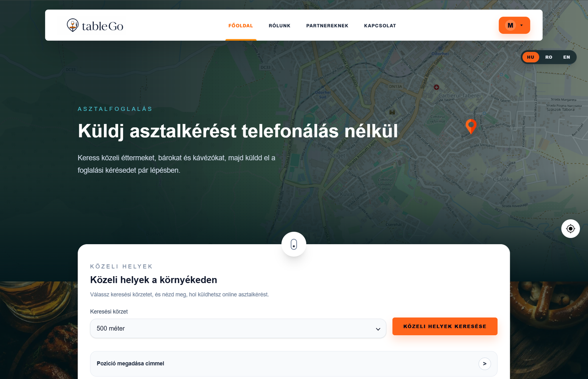Click the Közeli helyek keresése button

(x=445, y=326)
